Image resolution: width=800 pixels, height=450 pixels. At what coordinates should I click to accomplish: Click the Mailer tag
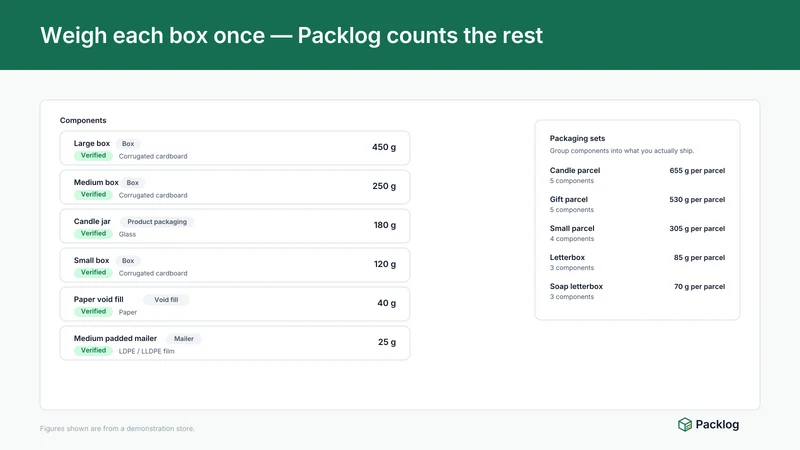(x=184, y=339)
